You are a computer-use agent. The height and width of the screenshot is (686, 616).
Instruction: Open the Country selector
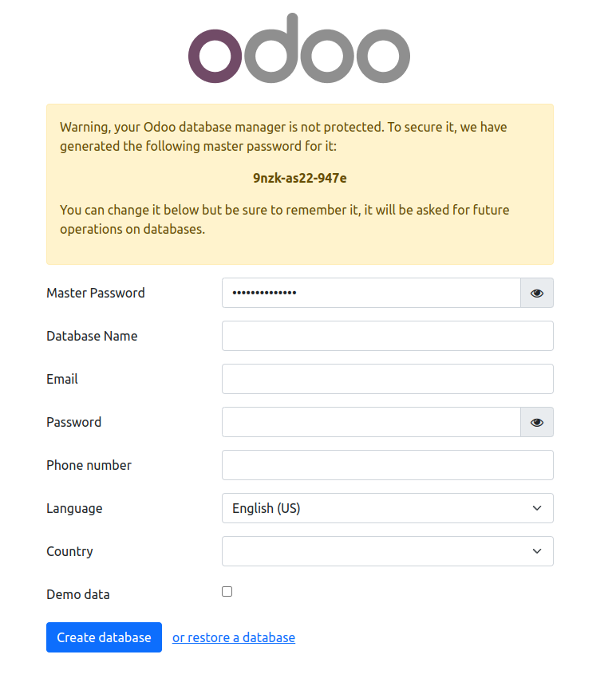coord(387,551)
